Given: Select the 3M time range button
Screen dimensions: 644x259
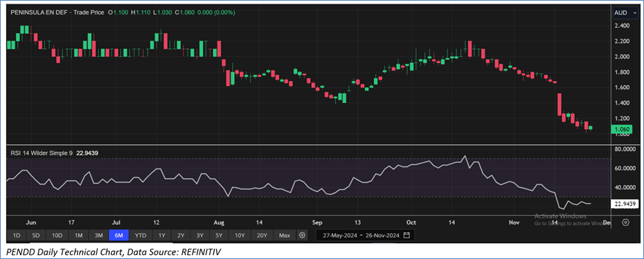Looking at the screenshot, I should click(x=99, y=236).
